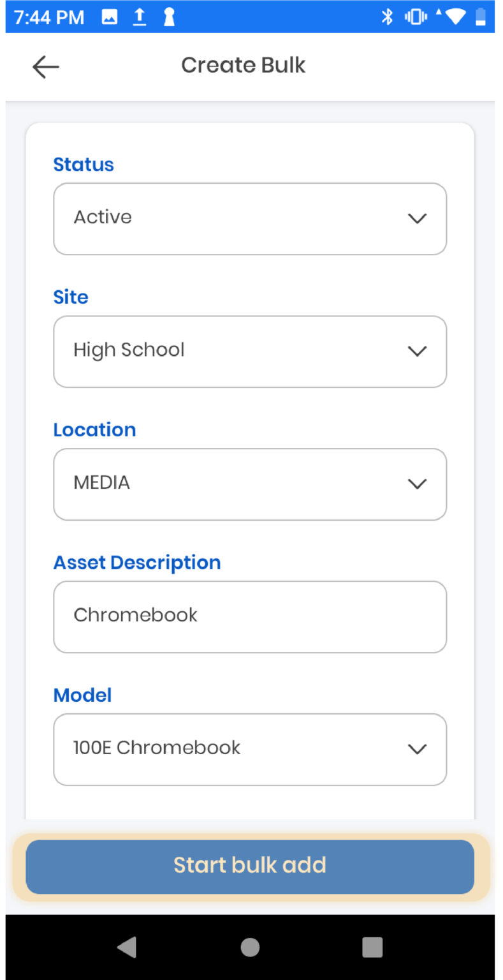Click the Asset Description text field
The width and height of the screenshot is (503, 980).
[x=250, y=616]
